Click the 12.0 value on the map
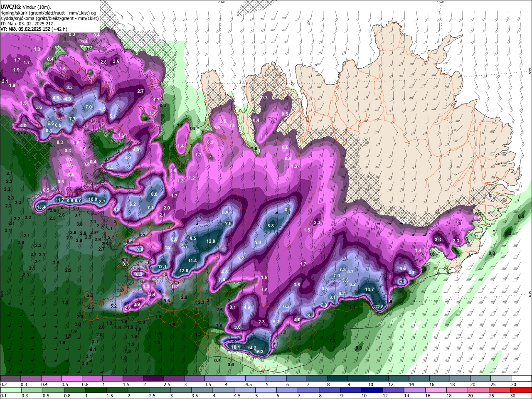The image size is (532, 399). point(211,241)
